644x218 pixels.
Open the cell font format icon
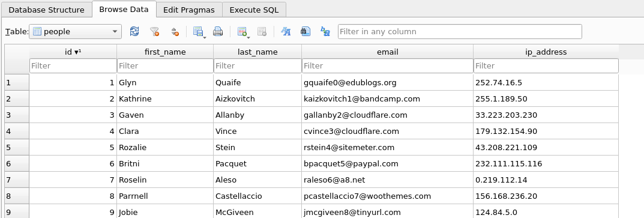286,32
